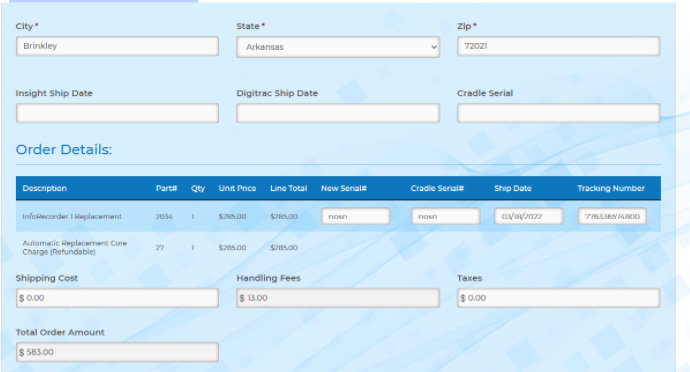Click the Insight Ship Date label
Image resolution: width=690 pixels, height=372 pixels.
54,93
